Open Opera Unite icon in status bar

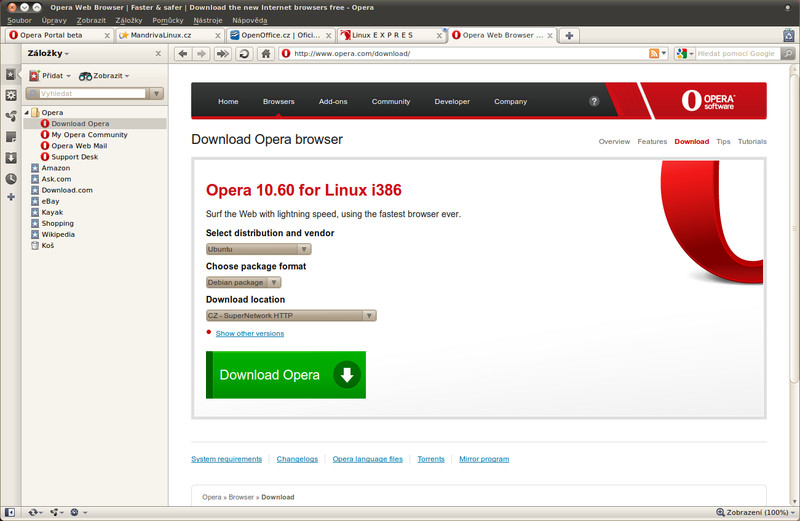coord(56,512)
